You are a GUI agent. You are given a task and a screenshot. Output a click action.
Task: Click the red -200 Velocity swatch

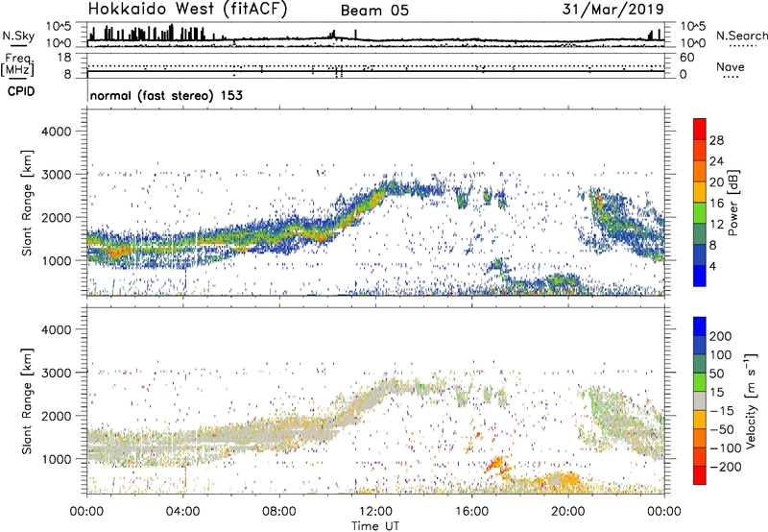(x=700, y=475)
